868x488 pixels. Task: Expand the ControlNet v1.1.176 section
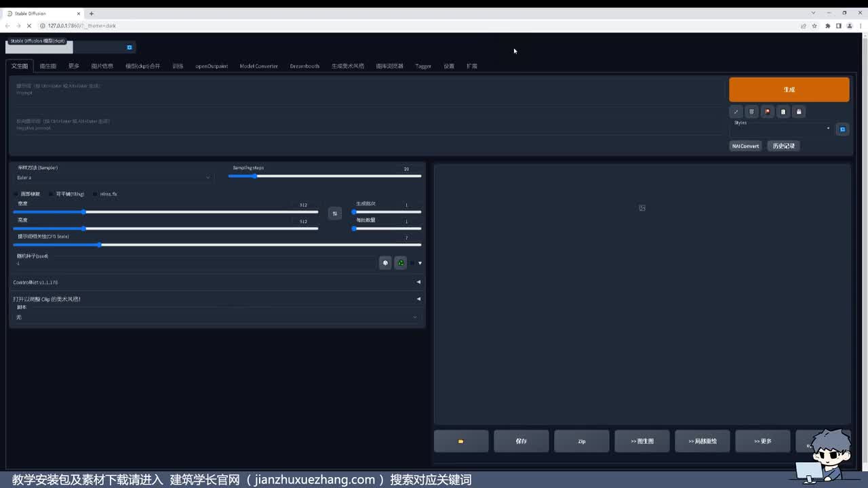pyautogui.click(x=216, y=282)
